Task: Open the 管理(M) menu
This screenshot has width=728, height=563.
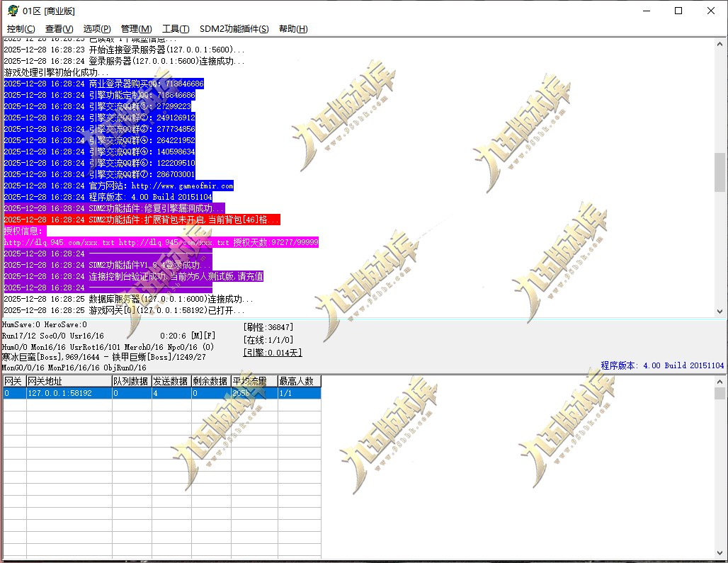Action: [x=136, y=29]
